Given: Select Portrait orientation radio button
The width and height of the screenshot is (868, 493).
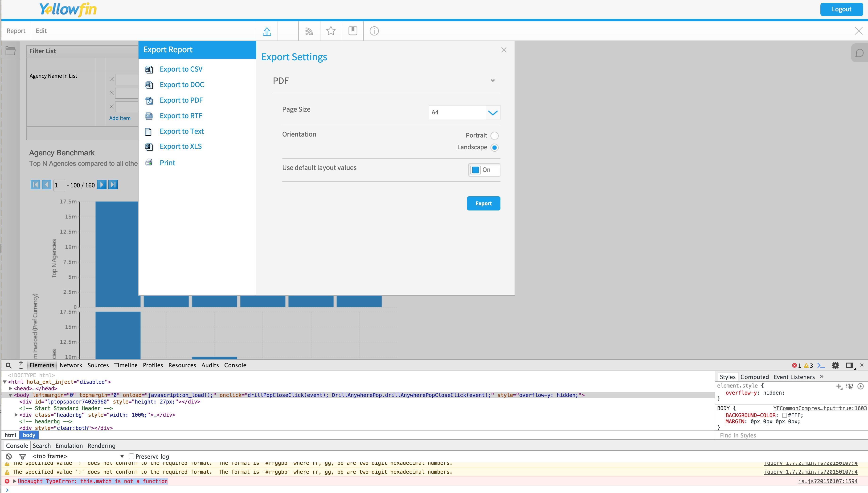Looking at the screenshot, I should click(494, 136).
